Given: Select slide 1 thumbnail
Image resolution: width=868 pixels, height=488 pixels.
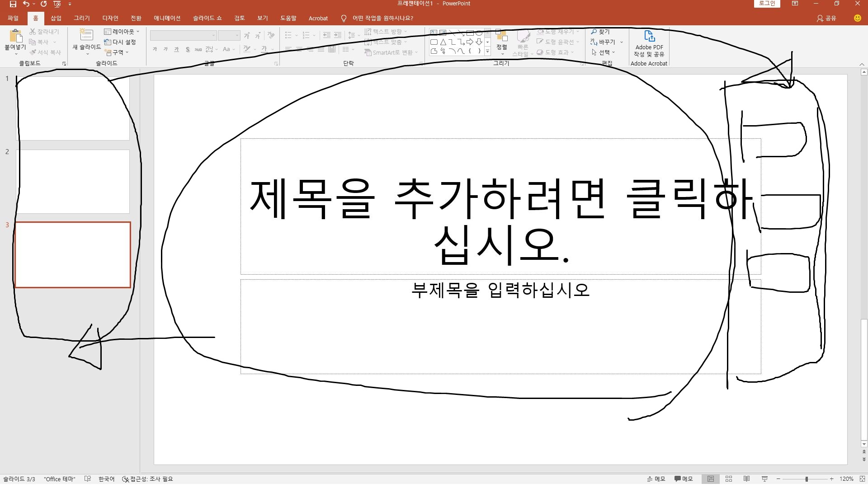Looking at the screenshot, I should coord(73,108).
